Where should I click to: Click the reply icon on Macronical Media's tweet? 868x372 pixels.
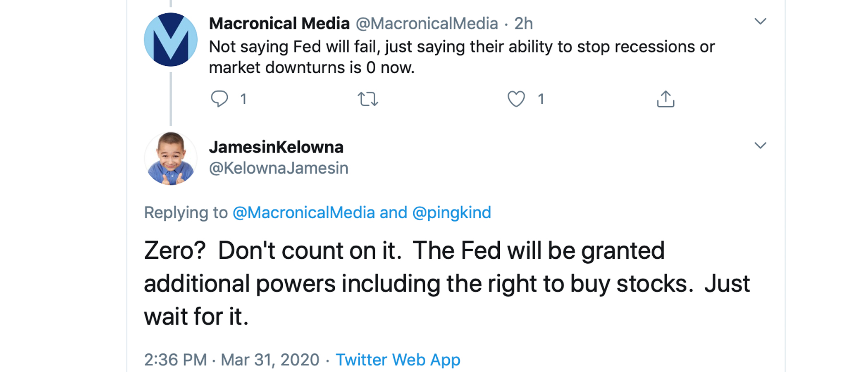tap(219, 99)
